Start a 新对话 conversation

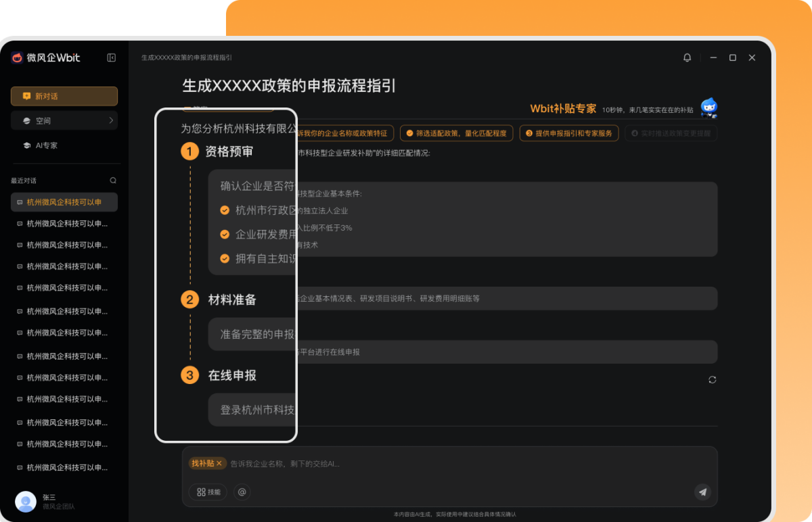tap(64, 96)
